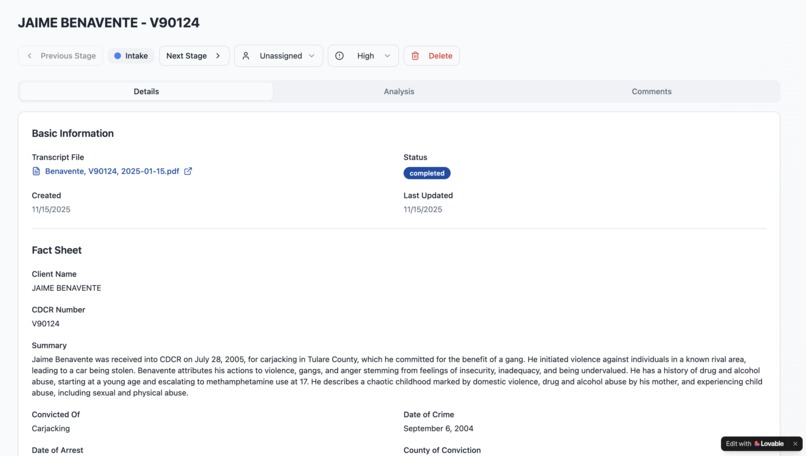
Task: Click the client name value JAIME BENAVENTE
Action: click(66, 288)
